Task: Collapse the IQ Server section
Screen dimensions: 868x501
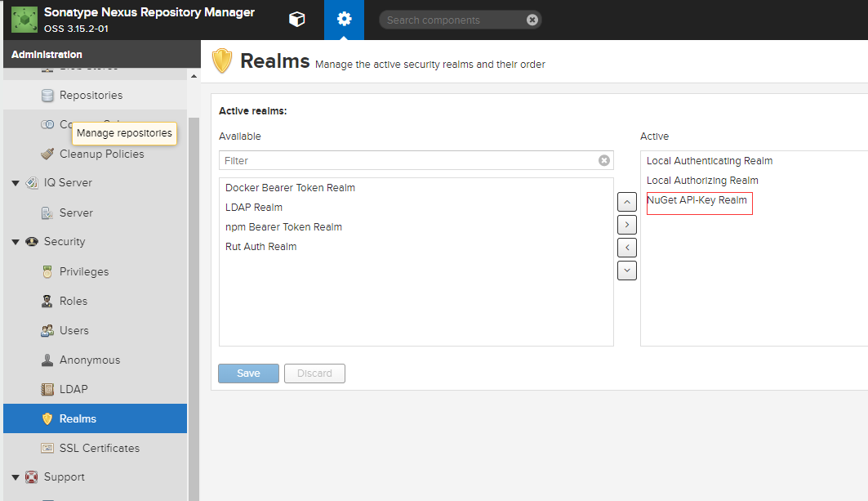Action: 16,183
